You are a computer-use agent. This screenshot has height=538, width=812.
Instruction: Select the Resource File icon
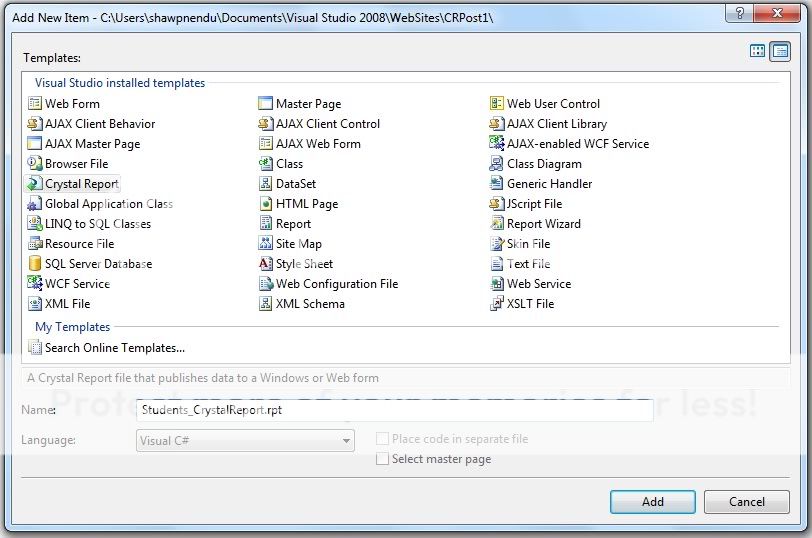coord(35,243)
